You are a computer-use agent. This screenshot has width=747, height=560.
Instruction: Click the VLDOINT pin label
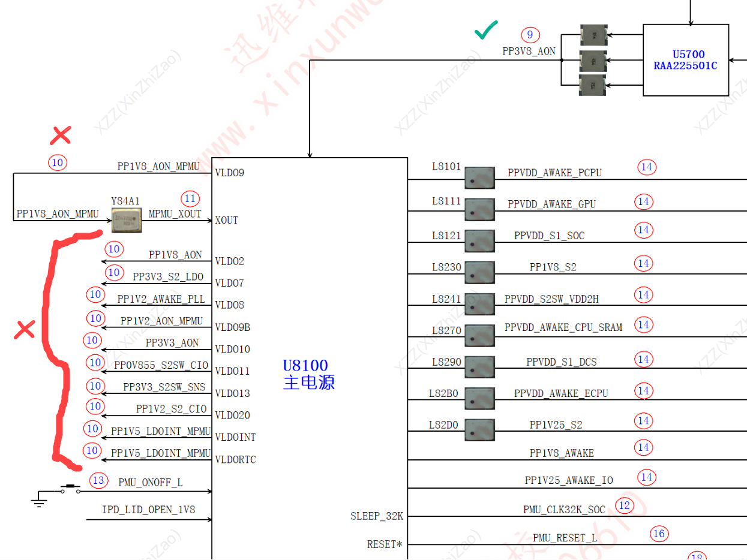(236, 438)
